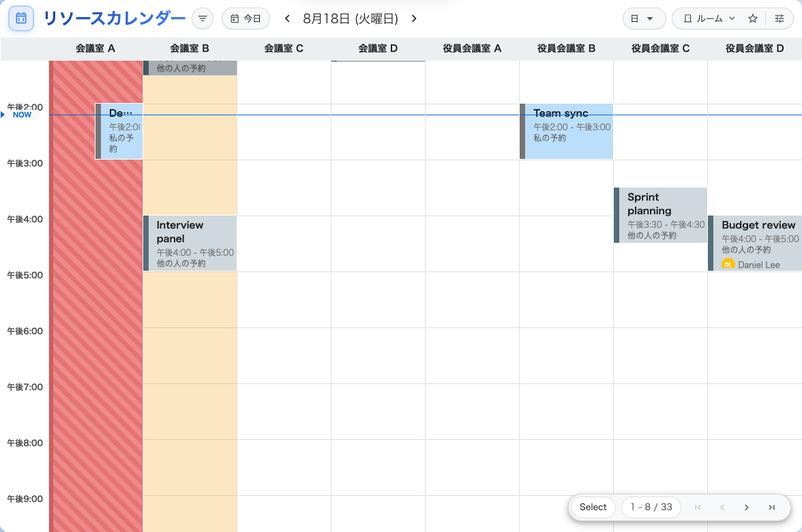Go to the next day arrow
Viewport: 802px width, 532px height.
pos(414,18)
